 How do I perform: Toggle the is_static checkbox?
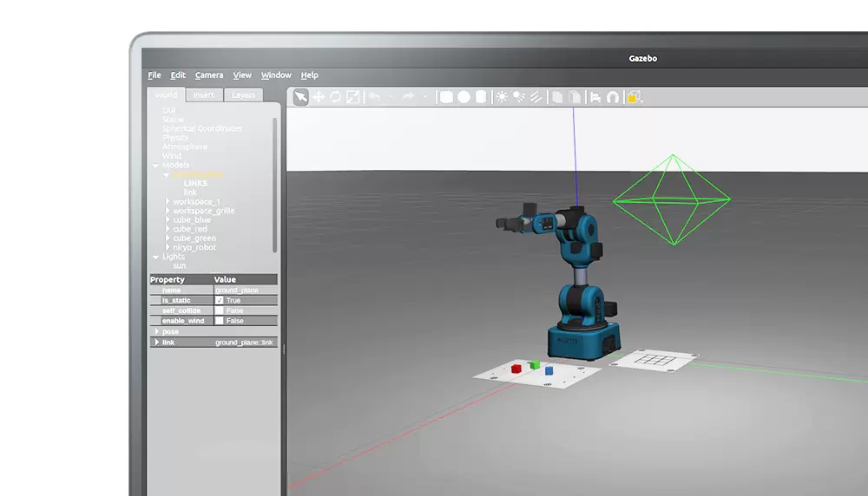220,300
